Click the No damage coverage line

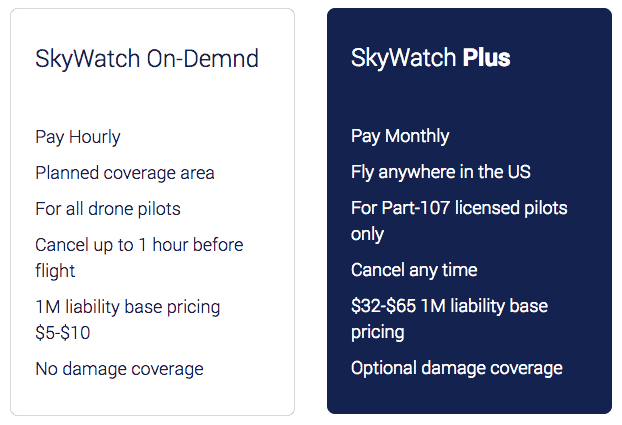[x=119, y=369]
